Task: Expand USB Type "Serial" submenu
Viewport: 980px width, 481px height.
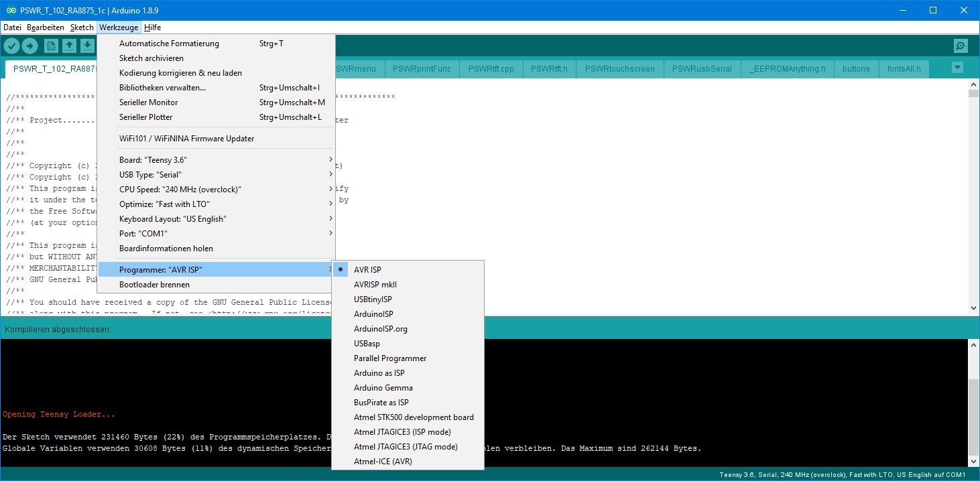Action: click(216, 175)
